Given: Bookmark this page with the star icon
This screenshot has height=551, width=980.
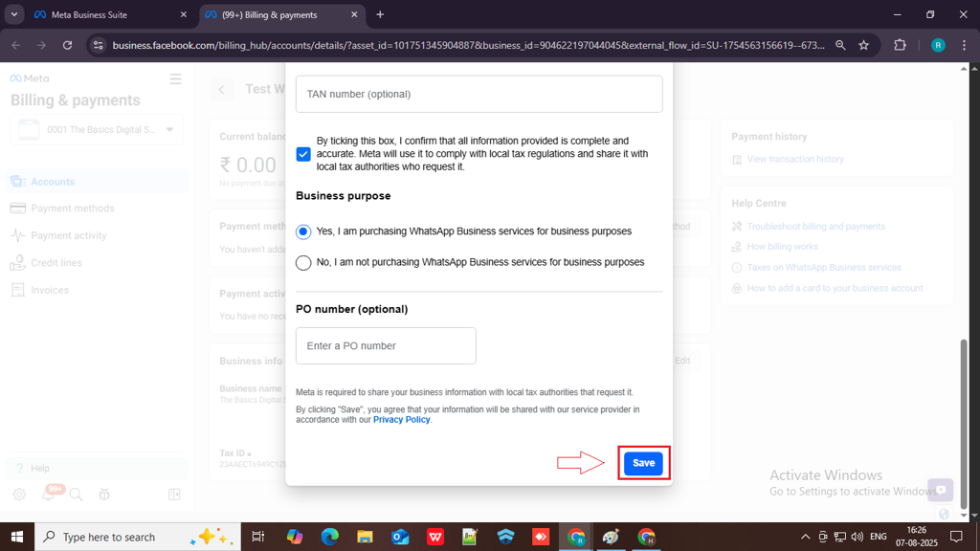Looking at the screenshot, I should coord(864,45).
